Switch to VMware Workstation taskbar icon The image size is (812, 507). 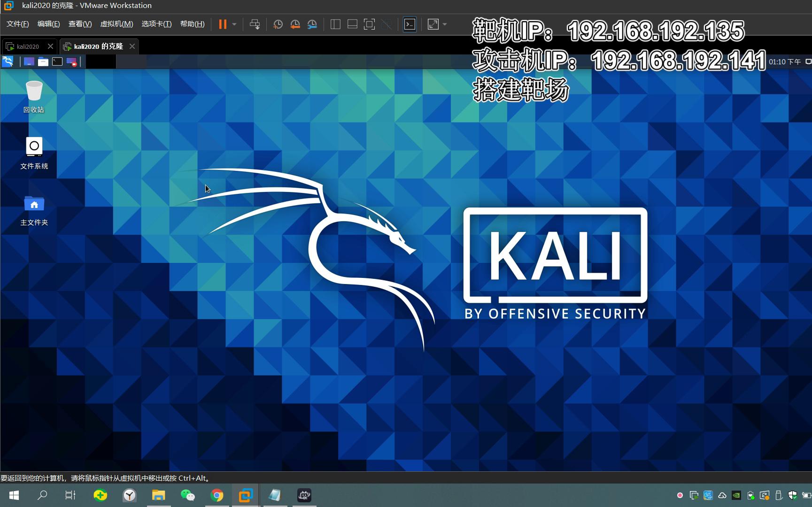[x=246, y=495]
